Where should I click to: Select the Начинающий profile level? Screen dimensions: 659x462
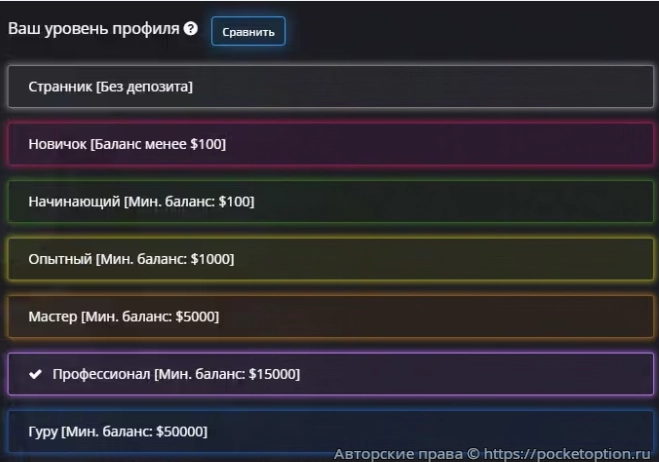coord(330,202)
